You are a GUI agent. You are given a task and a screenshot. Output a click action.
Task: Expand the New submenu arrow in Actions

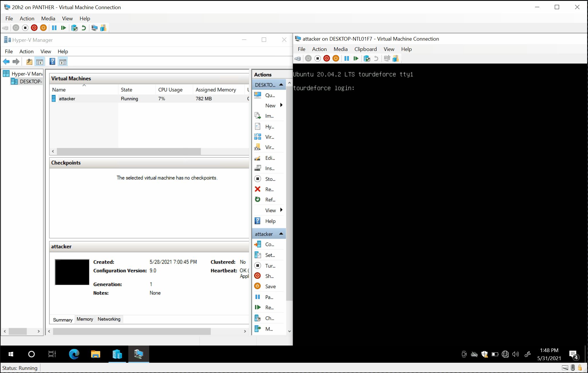[281, 105]
